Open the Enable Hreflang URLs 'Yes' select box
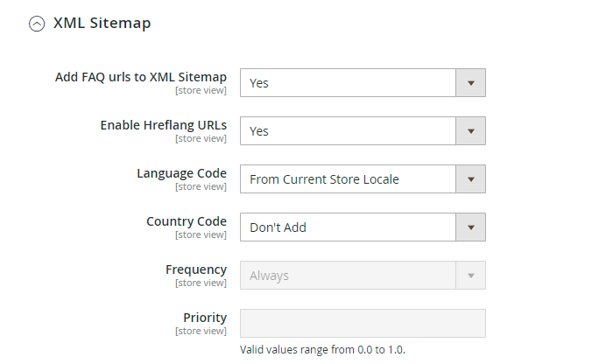 point(349,131)
